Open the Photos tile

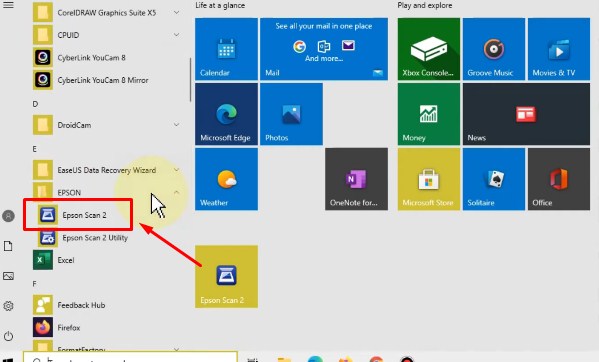click(291, 114)
